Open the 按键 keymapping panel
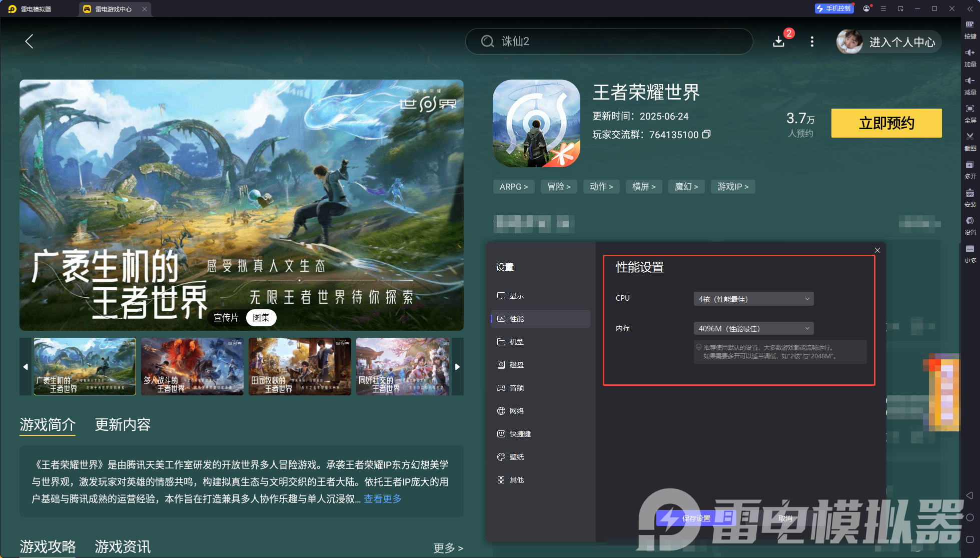 pos(970,30)
